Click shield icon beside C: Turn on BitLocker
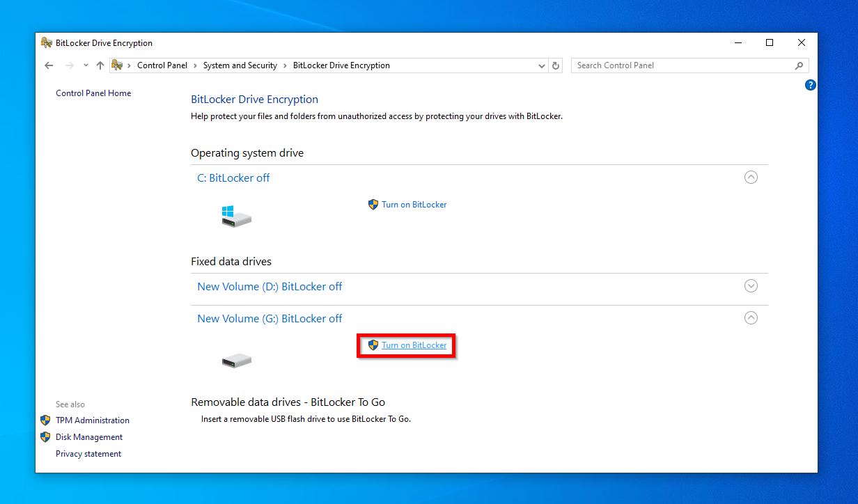The height and width of the screenshot is (504, 858). point(373,205)
